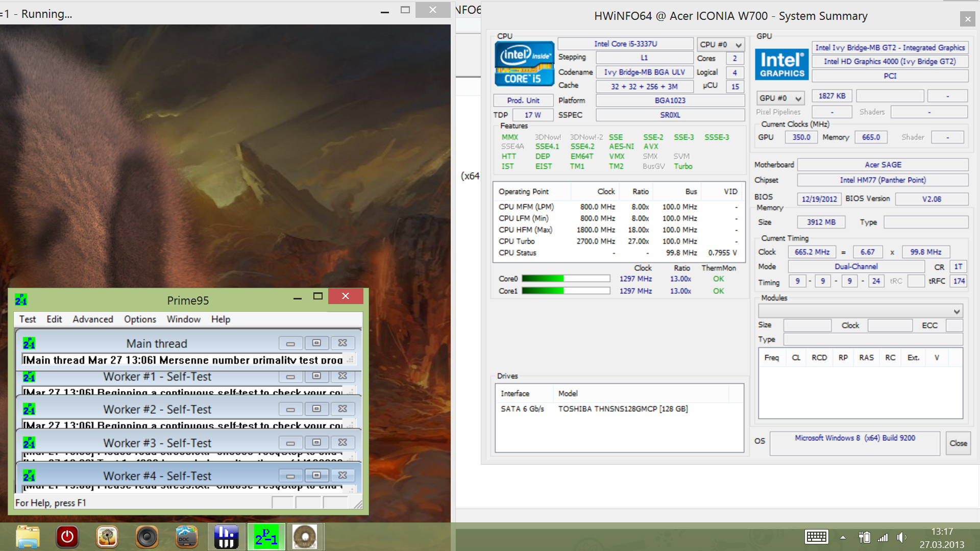Open Prime95 Test menu
The height and width of the screenshot is (551, 980).
tap(28, 319)
